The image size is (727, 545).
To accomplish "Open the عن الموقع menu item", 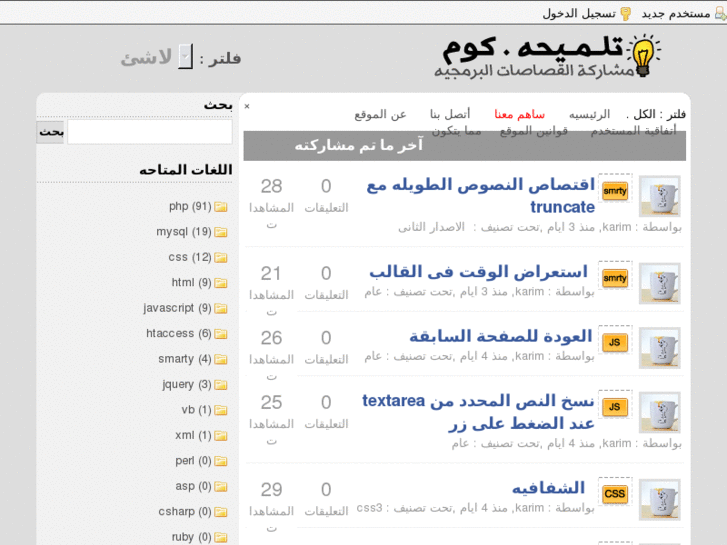I will point(380,114).
